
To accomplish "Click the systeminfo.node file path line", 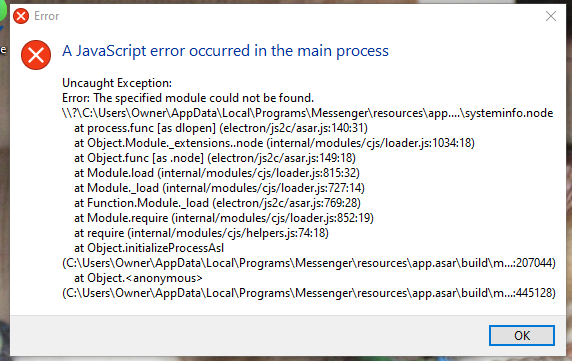I will click(308, 113).
